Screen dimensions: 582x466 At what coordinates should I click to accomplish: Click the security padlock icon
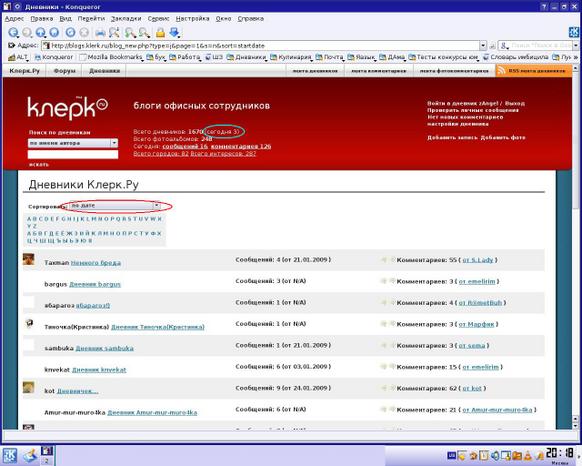pyautogui.click(x=160, y=33)
